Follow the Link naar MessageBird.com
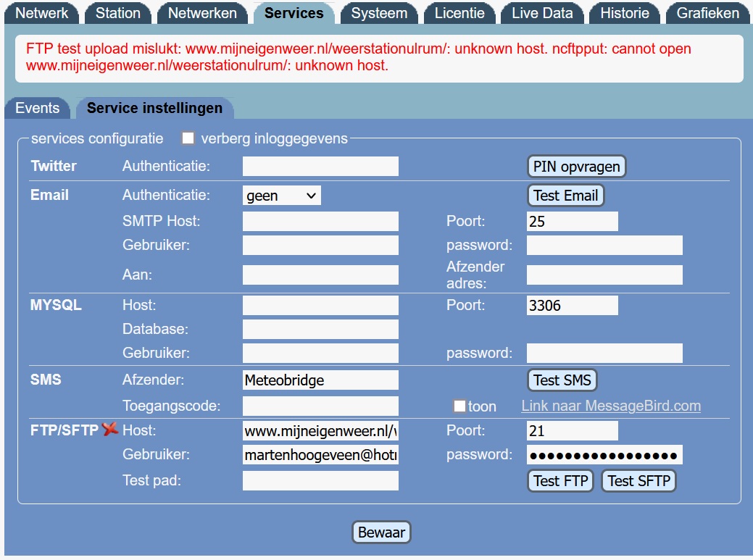 [x=611, y=406]
